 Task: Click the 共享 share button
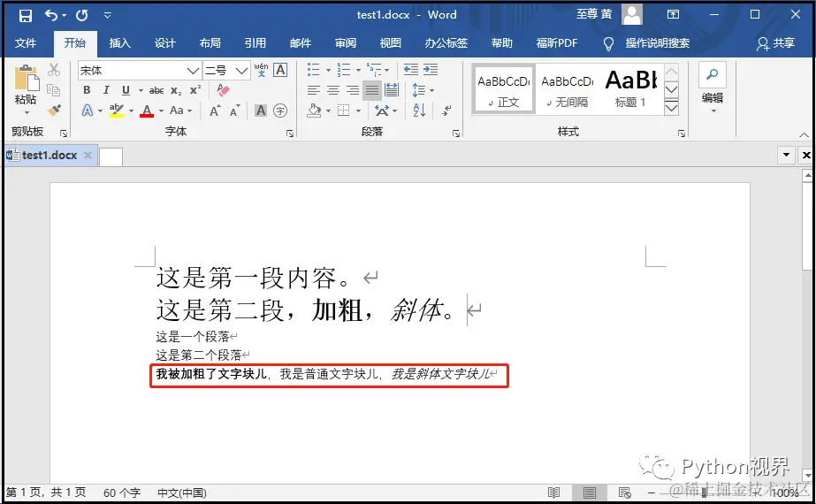click(x=775, y=43)
